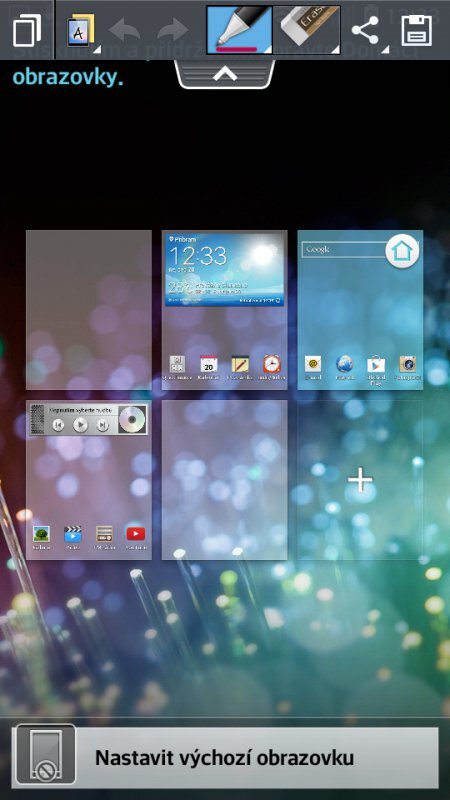Screen dimensions: 450x800
Task: Tap Nastavit výchozí obrazovku button
Action: pos(225,757)
